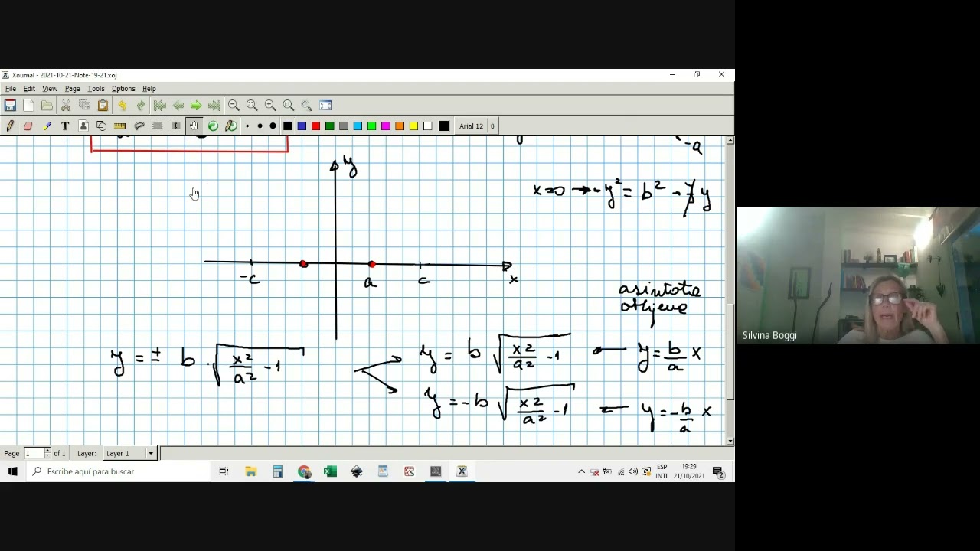
Task: Choose fine pen thickness dot
Action: point(247,126)
